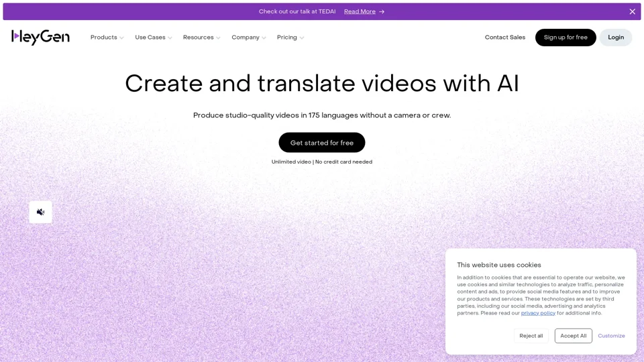644x362 pixels.
Task: Accept All cookies
Action: (x=574, y=336)
